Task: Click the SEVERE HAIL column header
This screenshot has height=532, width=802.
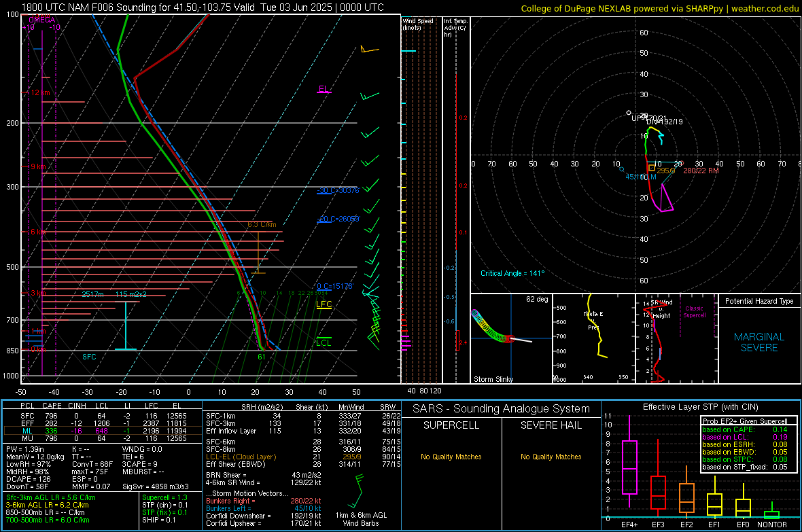Action: (551, 425)
